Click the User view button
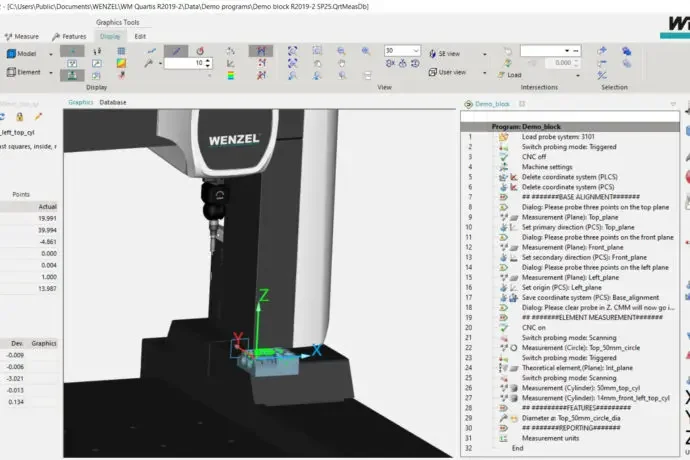The width and height of the screenshot is (690, 460). coord(447,72)
